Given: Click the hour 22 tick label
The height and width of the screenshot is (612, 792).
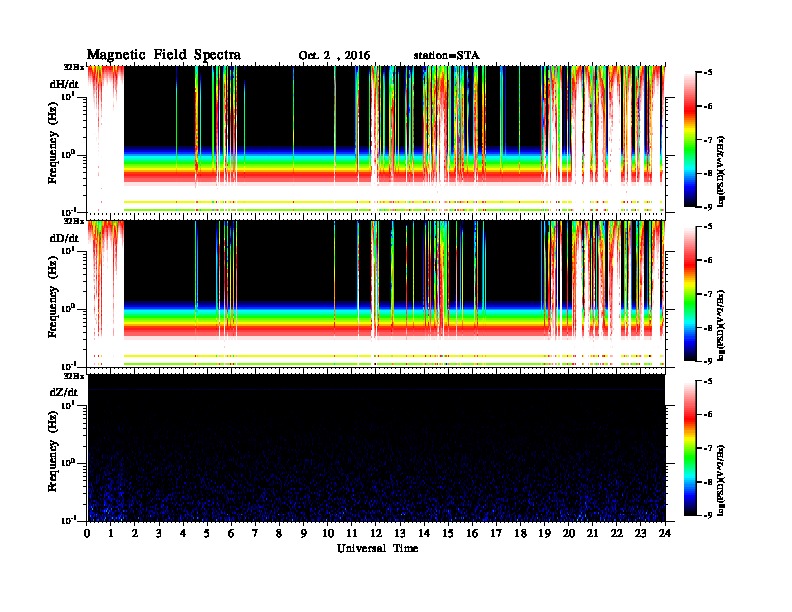Looking at the screenshot, I should pos(617,534).
